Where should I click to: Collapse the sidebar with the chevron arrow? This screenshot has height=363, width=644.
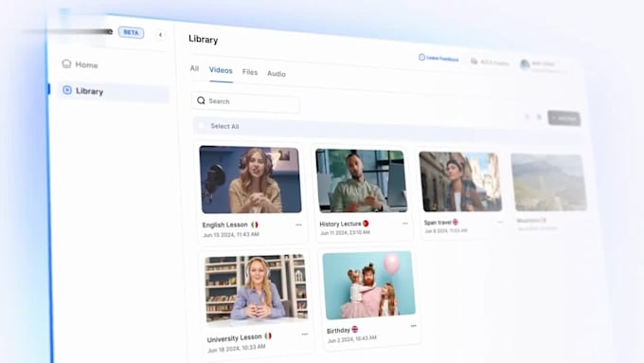pyautogui.click(x=160, y=35)
